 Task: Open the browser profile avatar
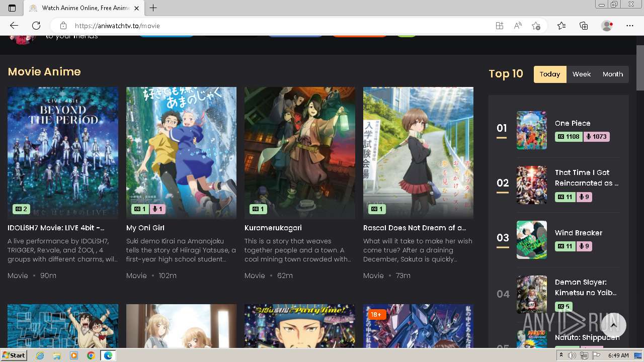click(x=607, y=26)
